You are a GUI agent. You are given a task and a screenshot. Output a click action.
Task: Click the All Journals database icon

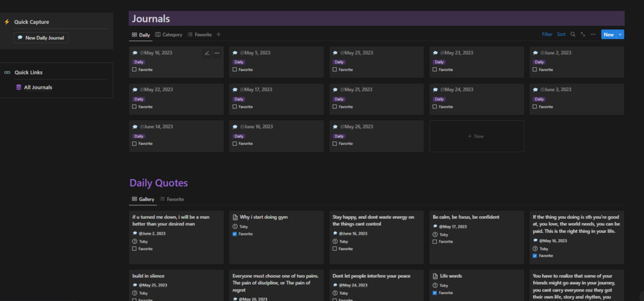[19, 87]
